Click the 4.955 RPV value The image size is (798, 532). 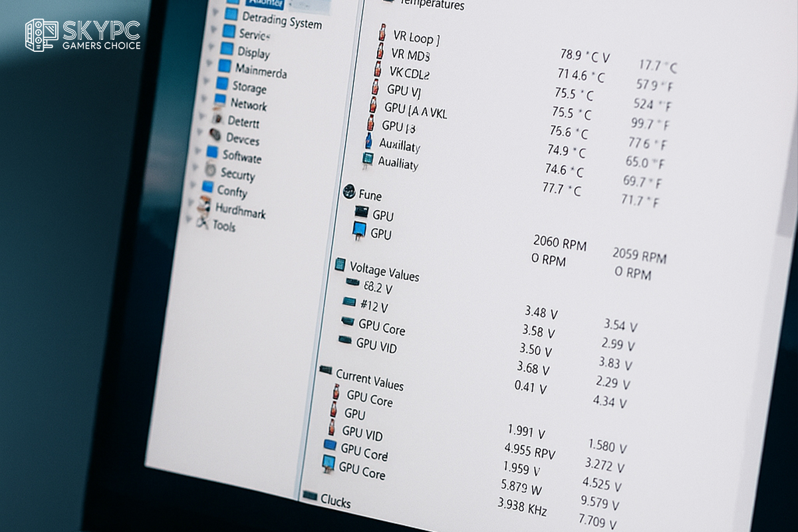point(530,451)
